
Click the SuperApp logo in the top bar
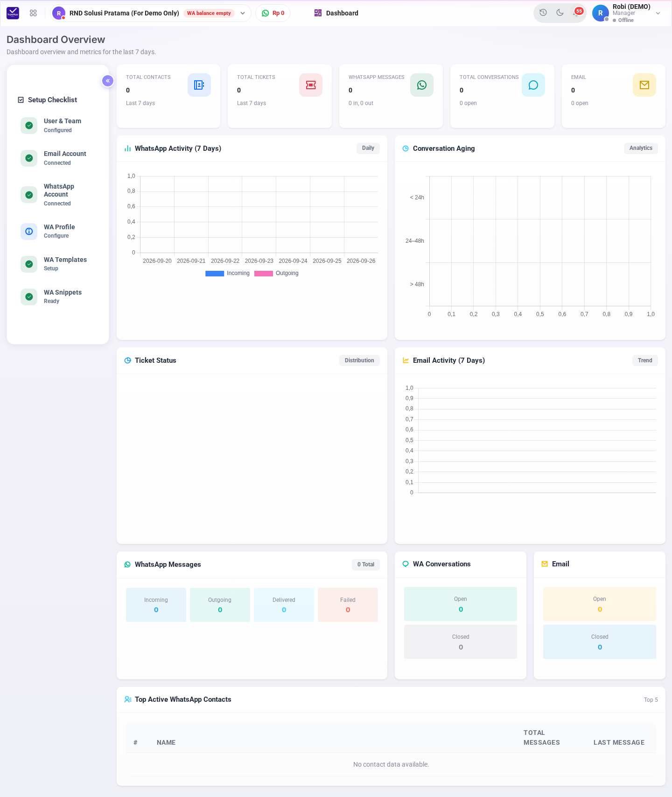(13, 13)
